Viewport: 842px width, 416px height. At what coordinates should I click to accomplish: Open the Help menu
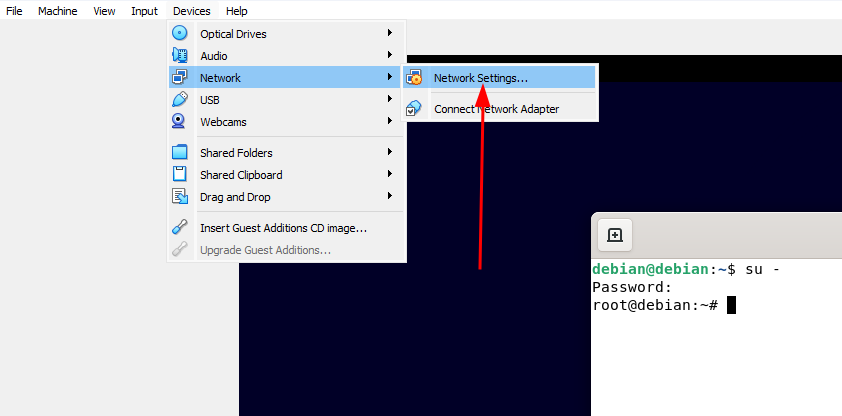click(236, 11)
